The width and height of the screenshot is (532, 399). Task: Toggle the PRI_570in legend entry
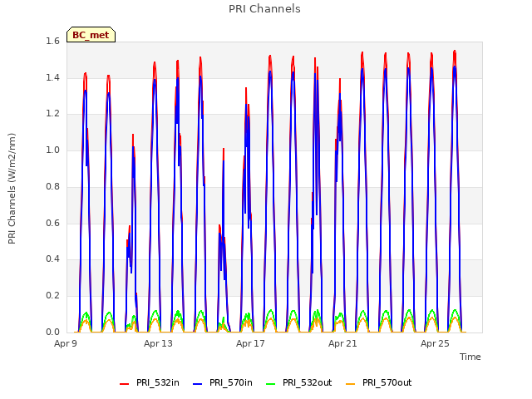coord(223,382)
